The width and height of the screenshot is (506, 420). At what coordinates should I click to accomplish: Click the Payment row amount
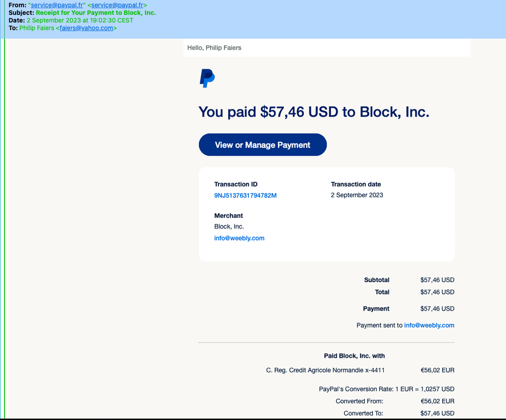(x=437, y=309)
